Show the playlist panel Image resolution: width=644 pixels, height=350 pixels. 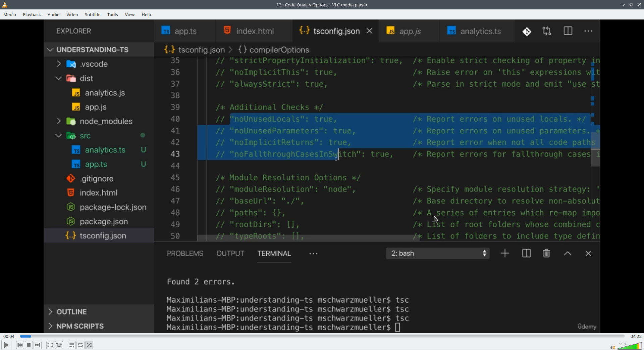click(x=72, y=345)
